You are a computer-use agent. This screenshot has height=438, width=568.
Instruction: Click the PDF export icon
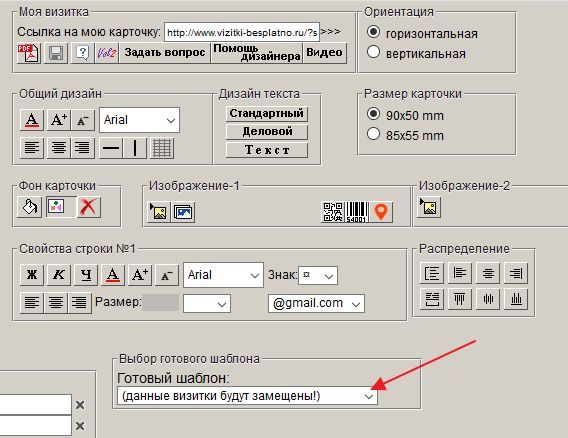[x=29, y=53]
